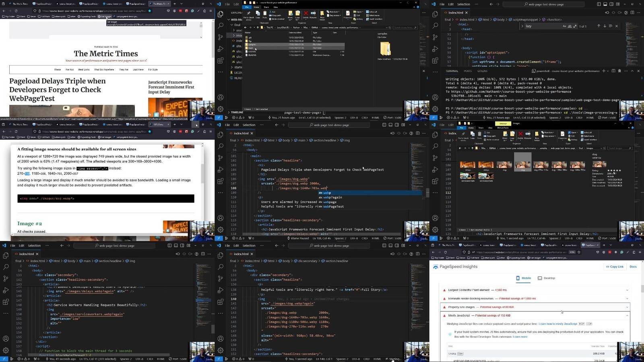Screen dimensions: 644x362
Task: Toggle Use Regular Expression in the 'lazy' find widget
Action: tap(575, 26)
